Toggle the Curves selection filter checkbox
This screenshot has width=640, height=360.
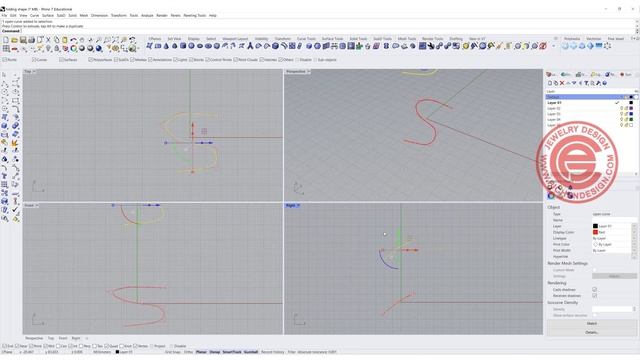(x=34, y=60)
